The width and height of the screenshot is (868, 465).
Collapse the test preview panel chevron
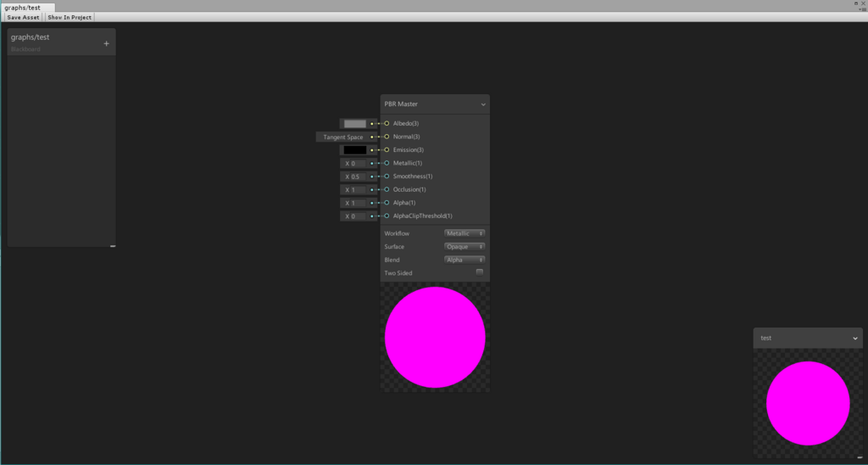854,338
